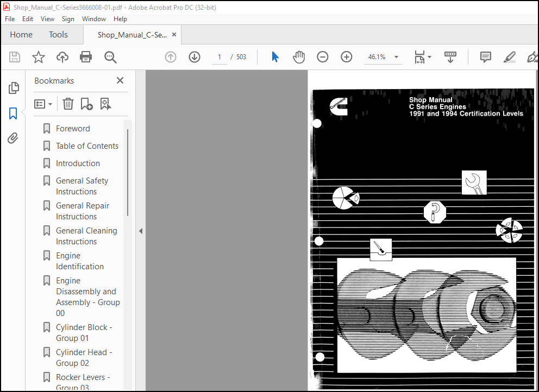Screen dimensions: 539x392
Task: Click the Save file icon
Action: coord(15,56)
